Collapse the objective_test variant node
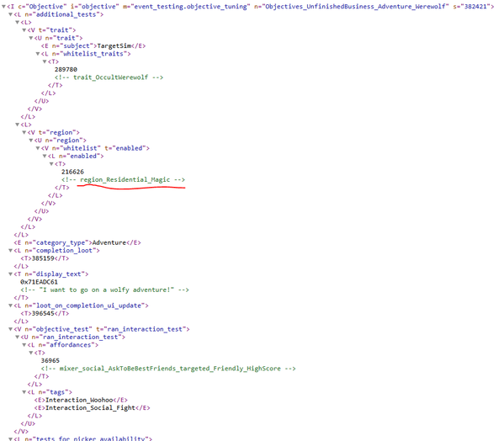The width and height of the screenshot is (504, 441). coord(11,329)
